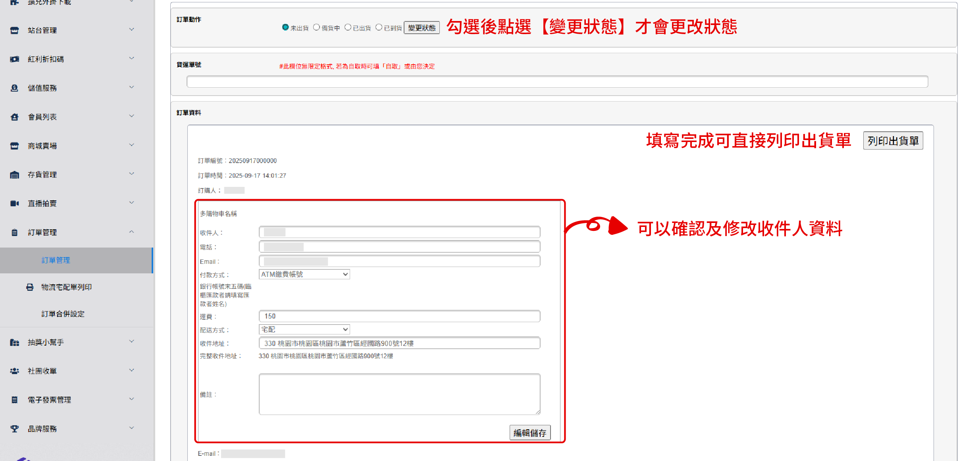Click the store icon beside 站台管理
Screen dimensions: 980x461
coord(14,31)
